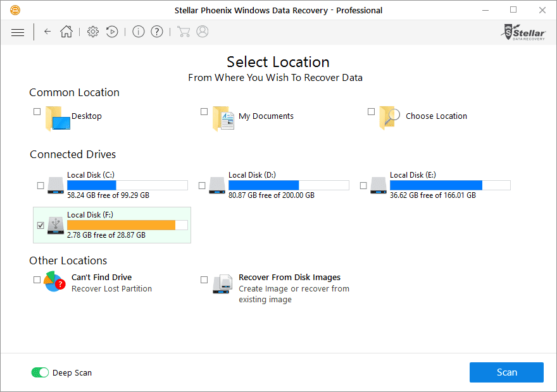The width and height of the screenshot is (557, 392).
Task: Open the user account icon
Action: 203,32
